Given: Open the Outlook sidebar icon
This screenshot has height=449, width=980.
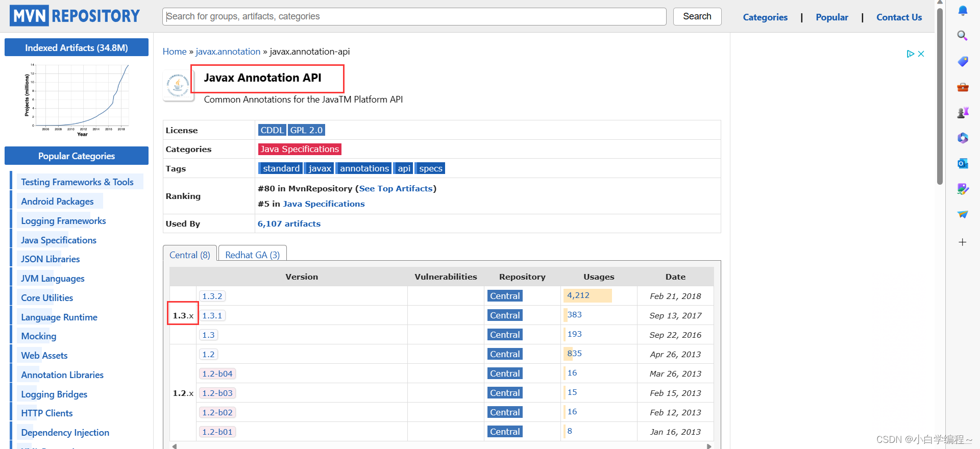Looking at the screenshot, I should pos(963,163).
